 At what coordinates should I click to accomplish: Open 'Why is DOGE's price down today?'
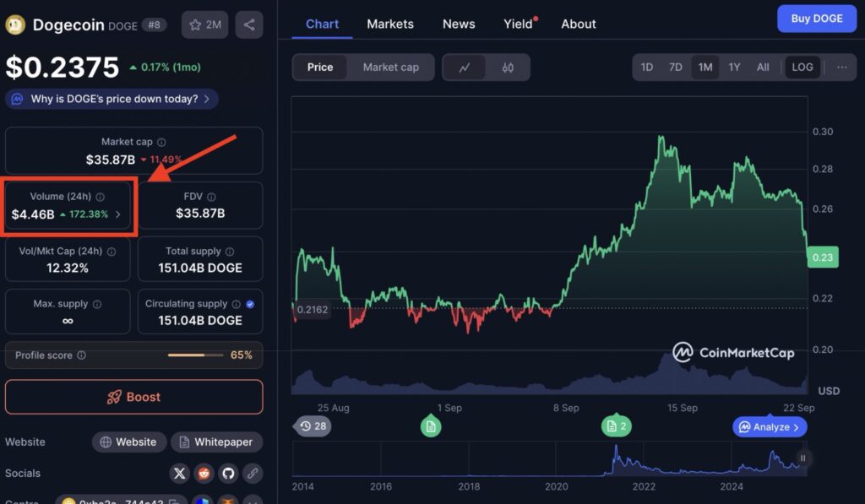pos(112,100)
